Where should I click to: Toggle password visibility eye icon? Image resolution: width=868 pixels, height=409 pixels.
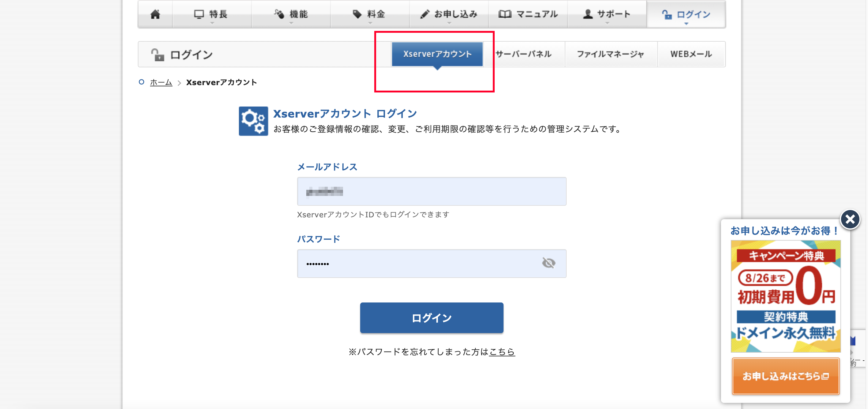549,263
